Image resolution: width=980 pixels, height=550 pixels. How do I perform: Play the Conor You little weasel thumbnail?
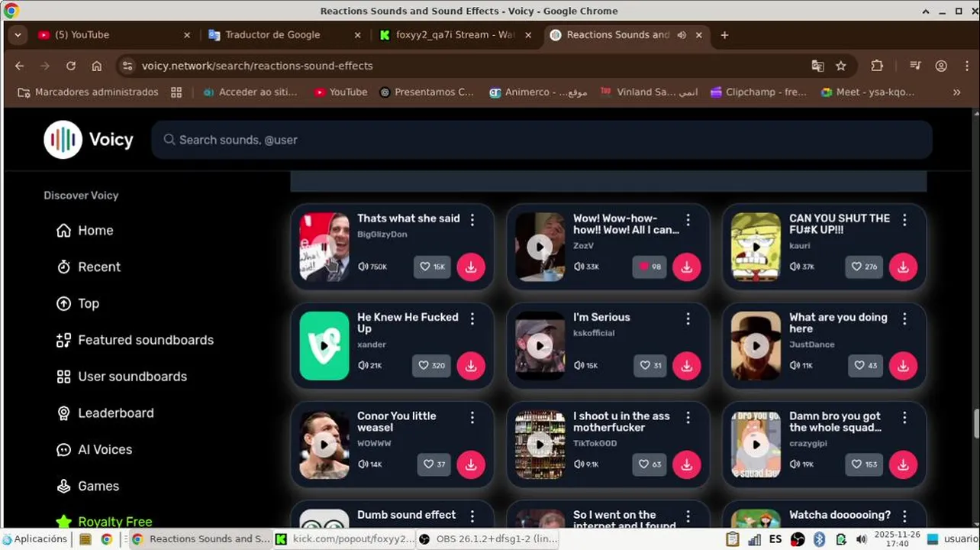(324, 445)
